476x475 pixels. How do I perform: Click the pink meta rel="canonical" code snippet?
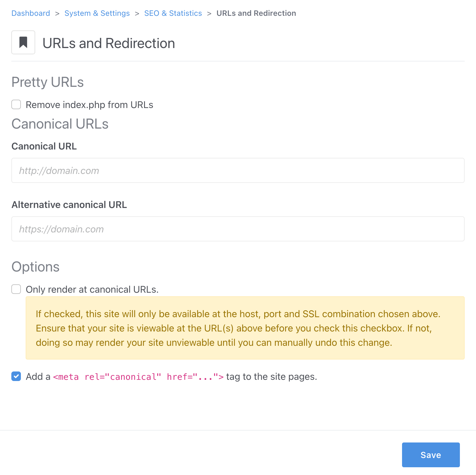(x=138, y=377)
